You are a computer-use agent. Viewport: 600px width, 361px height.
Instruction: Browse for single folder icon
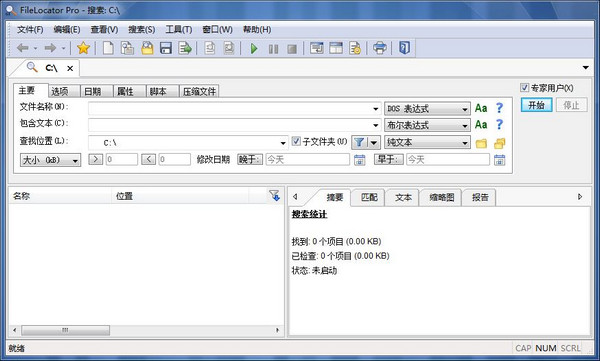[481, 144]
